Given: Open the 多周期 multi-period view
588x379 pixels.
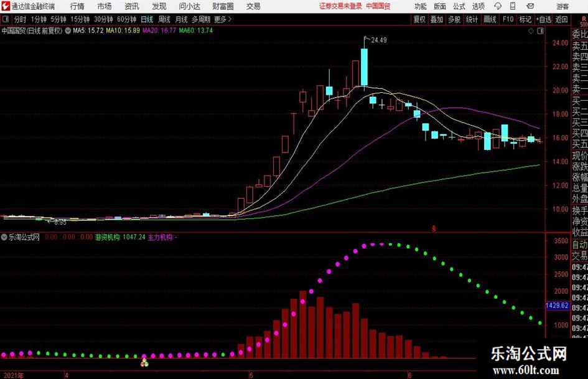Looking at the screenshot, I should click(x=200, y=19).
